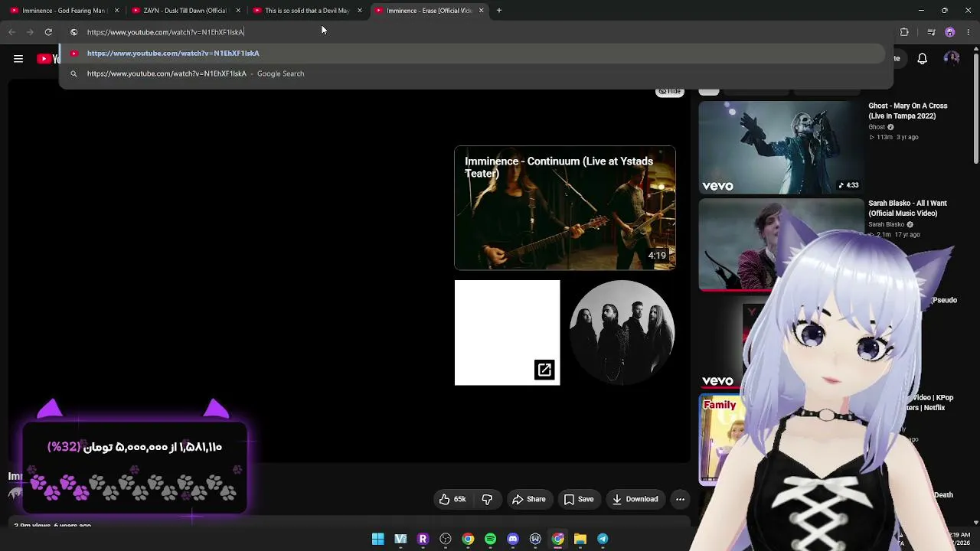The width and height of the screenshot is (980, 551).
Task: Save the video to a playlist
Action: (x=579, y=500)
